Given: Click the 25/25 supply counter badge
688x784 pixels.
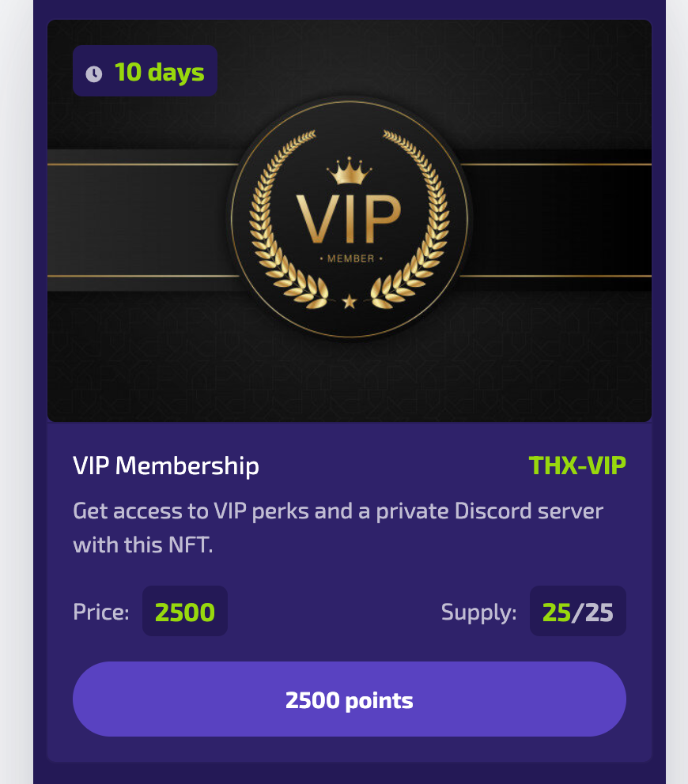Looking at the screenshot, I should tap(577, 612).
